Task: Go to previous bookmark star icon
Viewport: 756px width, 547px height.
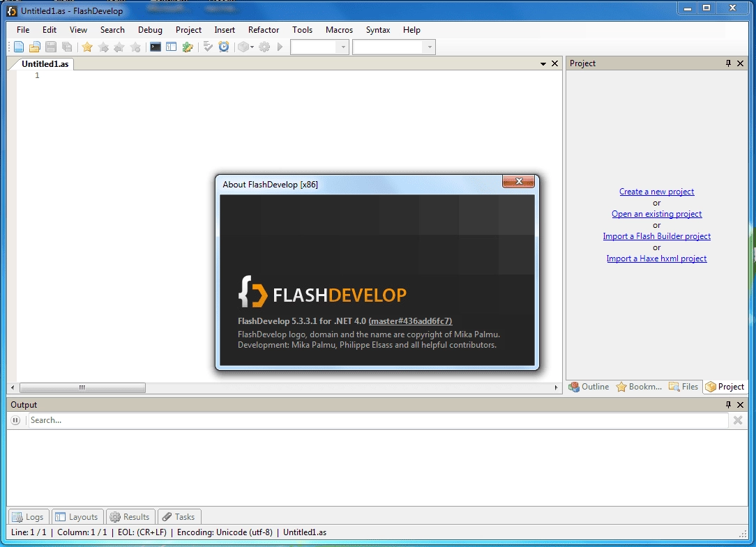Action: pyautogui.click(x=119, y=47)
